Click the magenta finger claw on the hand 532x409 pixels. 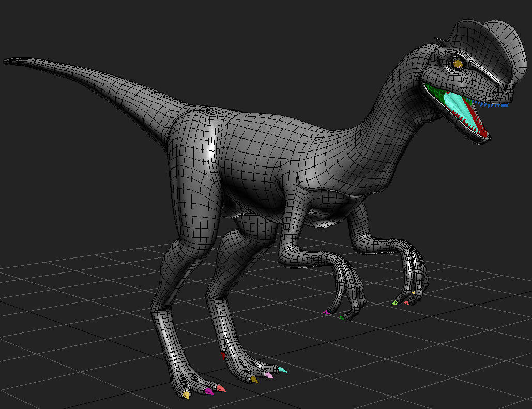point(326,312)
